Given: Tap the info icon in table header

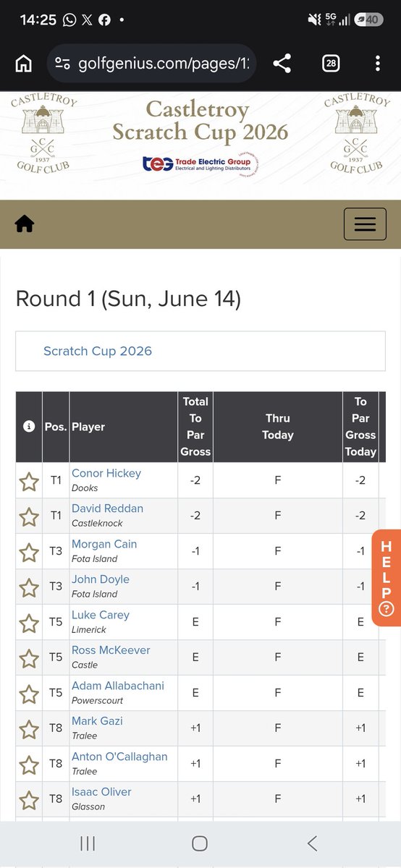Looking at the screenshot, I should tap(29, 427).
